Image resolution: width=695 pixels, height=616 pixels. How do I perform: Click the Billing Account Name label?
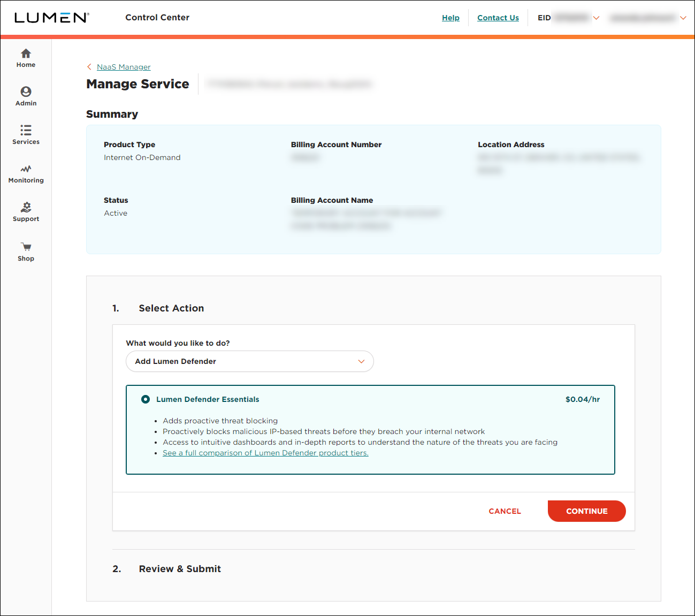tap(332, 200)
